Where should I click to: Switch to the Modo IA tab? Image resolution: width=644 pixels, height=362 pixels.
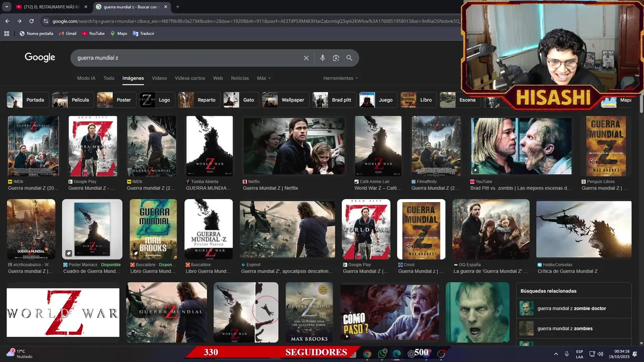coord(86,78)
